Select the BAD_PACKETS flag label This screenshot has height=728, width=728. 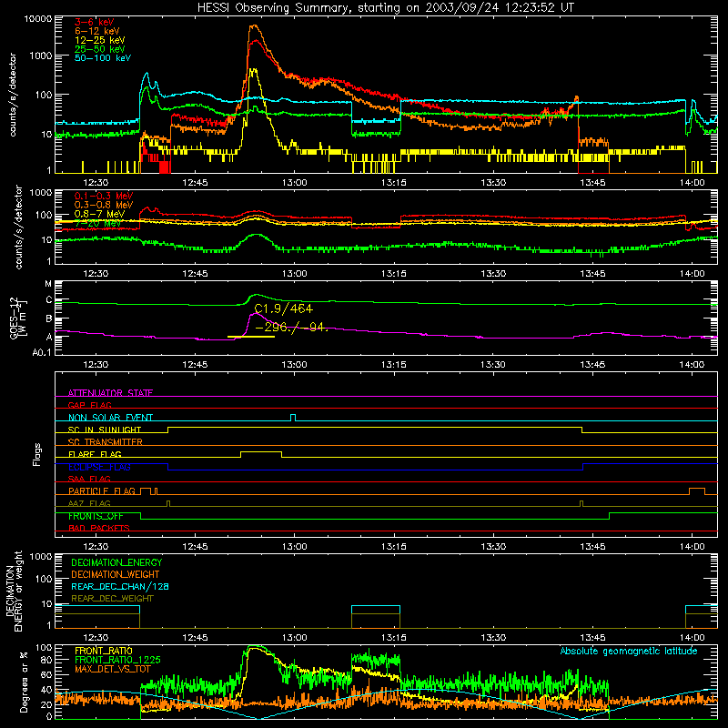[x=99, y=528]
